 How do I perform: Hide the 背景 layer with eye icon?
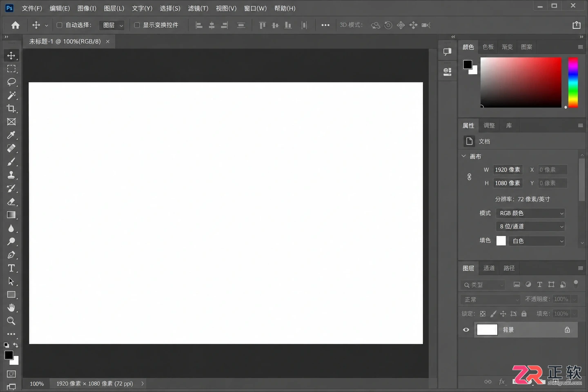466,330
